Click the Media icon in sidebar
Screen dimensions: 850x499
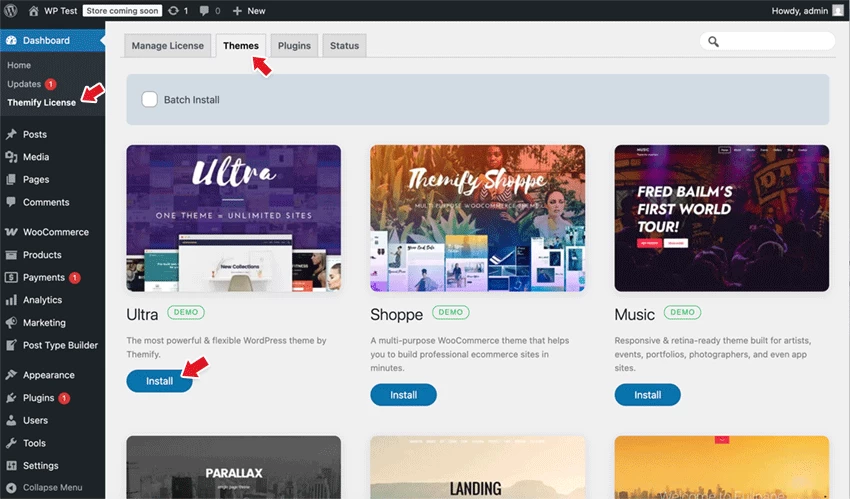(11, 157)
